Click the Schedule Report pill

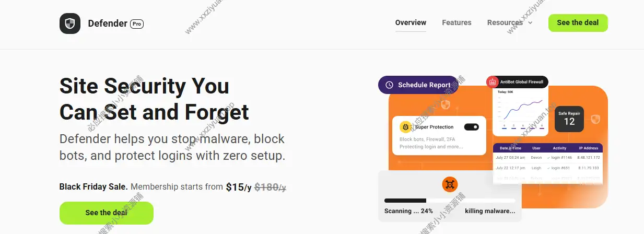coord(418,85)
